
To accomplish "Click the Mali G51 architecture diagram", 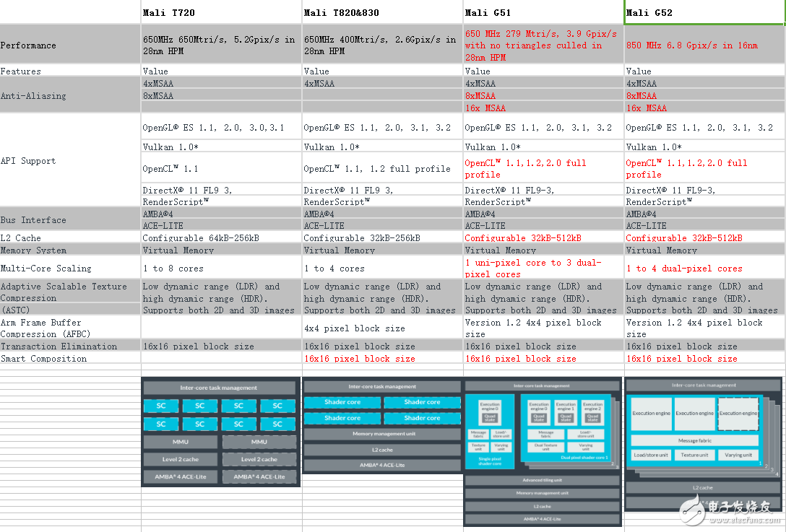I will click(543, 451).
